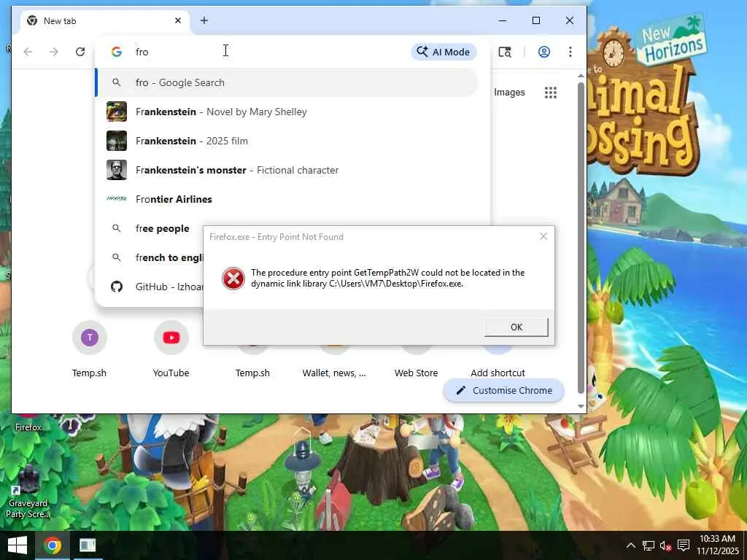Image resolution: width=747 pixels, height=560 pixels.
Task: Close the Entry Point Not Found dialog
Action: [543, 237]
